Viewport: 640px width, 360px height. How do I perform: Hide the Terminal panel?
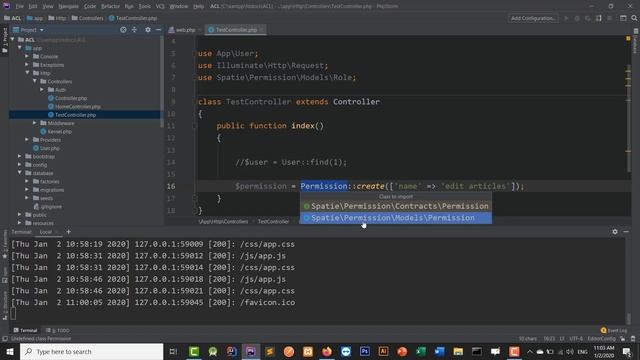point(626,231)
